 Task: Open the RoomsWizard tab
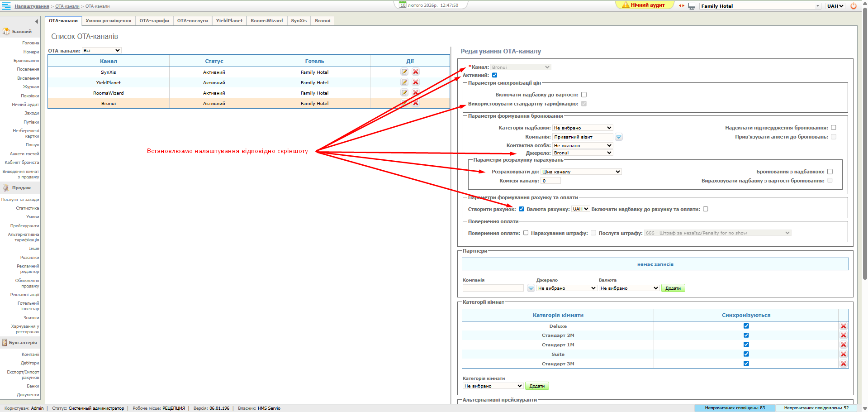266,21
